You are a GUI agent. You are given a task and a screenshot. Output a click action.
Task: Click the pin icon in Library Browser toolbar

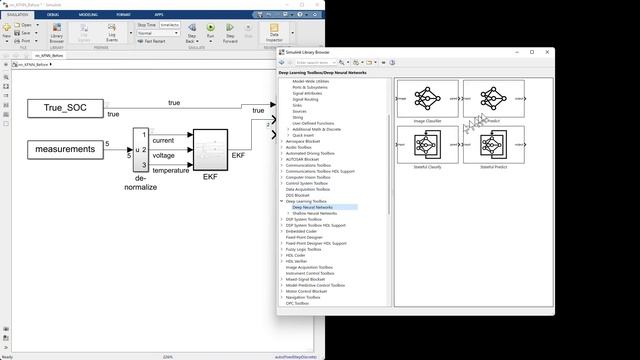point(383,62)
